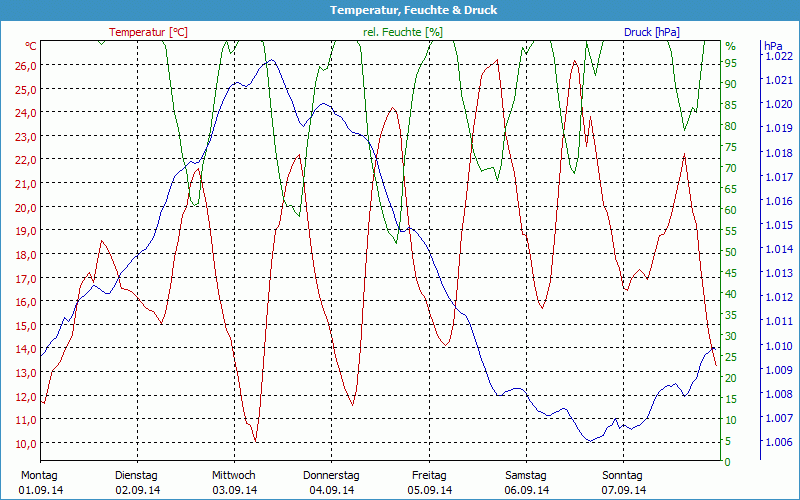
Task: Click the '70' humidity axis value
Action: [x=731, y=168]
